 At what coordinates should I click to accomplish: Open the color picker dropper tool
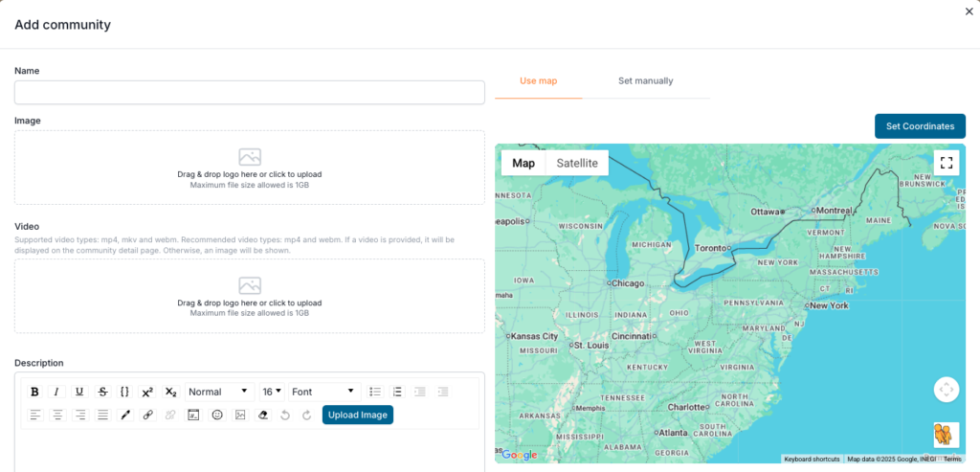pyautogui.click(x=125, y=415)
